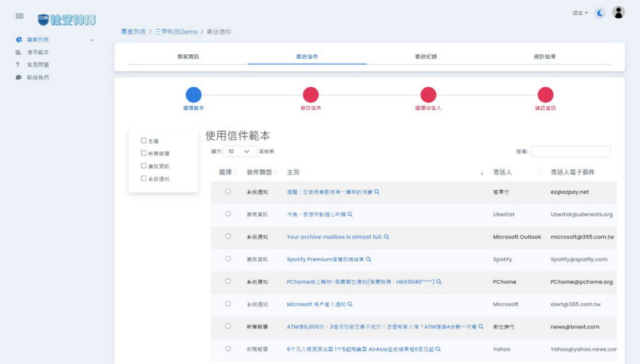
Task: Click the 寄送人電子郵件 column header
Action: 572,172
